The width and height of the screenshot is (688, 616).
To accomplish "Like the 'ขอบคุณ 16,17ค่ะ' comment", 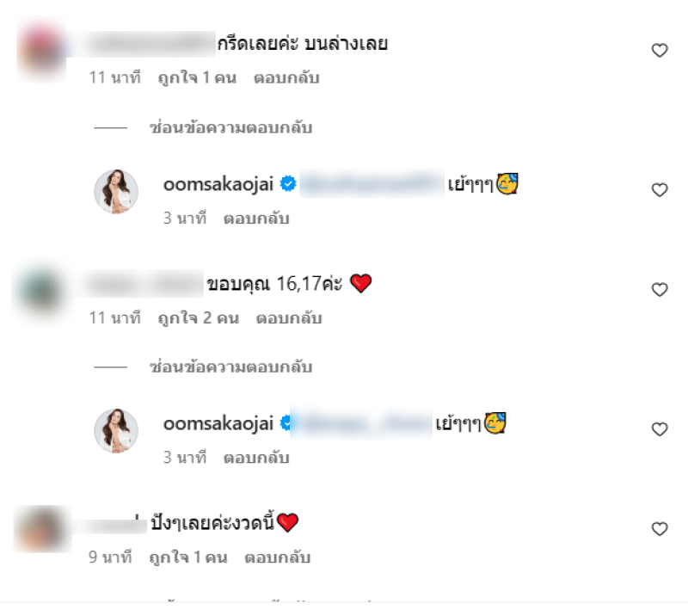I will tap(659, 289).
